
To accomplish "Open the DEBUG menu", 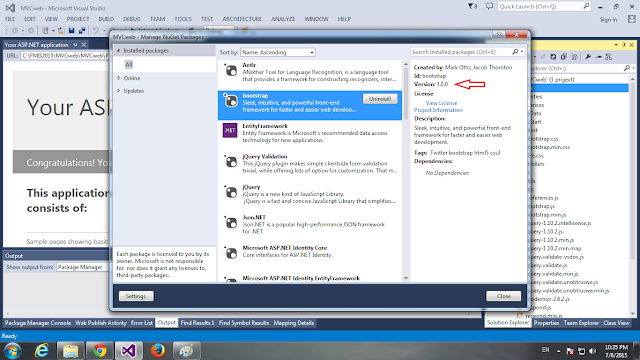I will (131, 19).
